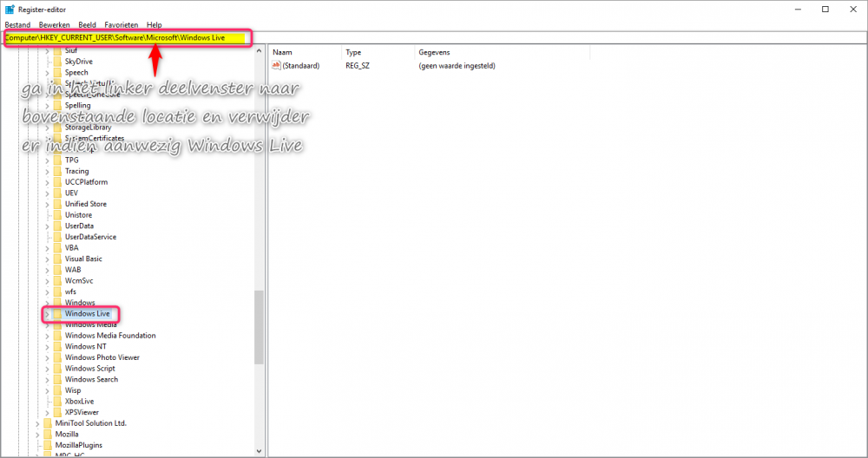Click the (Standaard) string value icon
868x458 pixels.
tap(276, 66)
